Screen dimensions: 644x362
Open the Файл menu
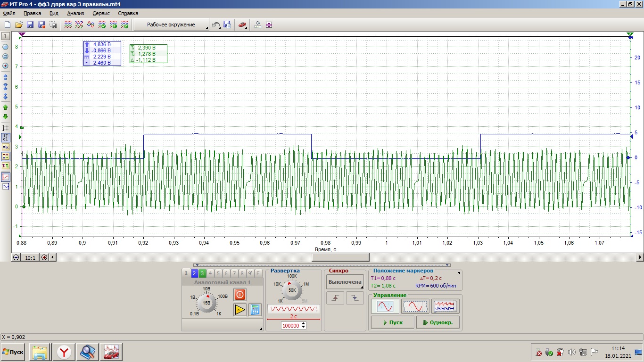[x=9, y=13]
